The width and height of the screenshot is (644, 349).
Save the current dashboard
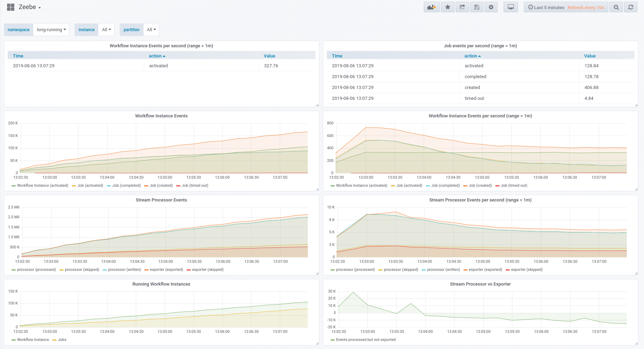point(477,7)
